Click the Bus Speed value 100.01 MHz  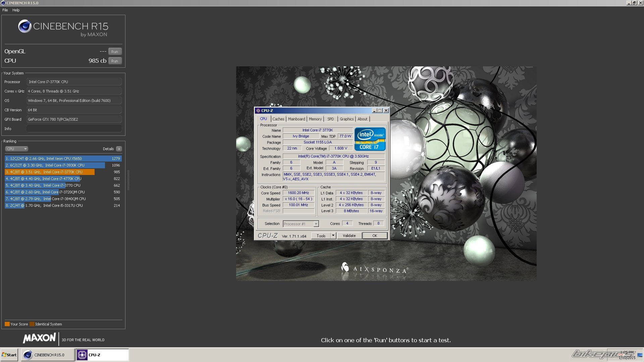[299, 205]
